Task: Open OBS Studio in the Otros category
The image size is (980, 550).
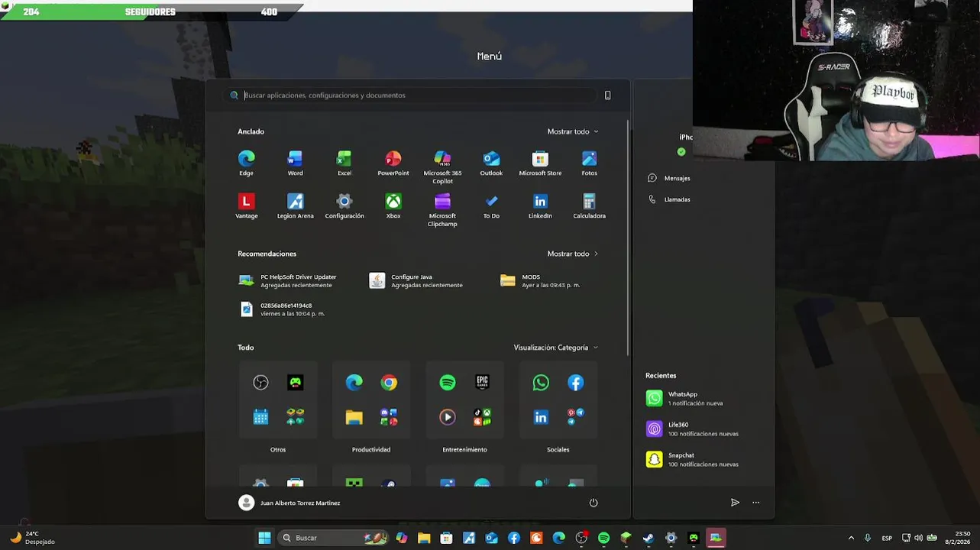Action: (x=260, y=383)
